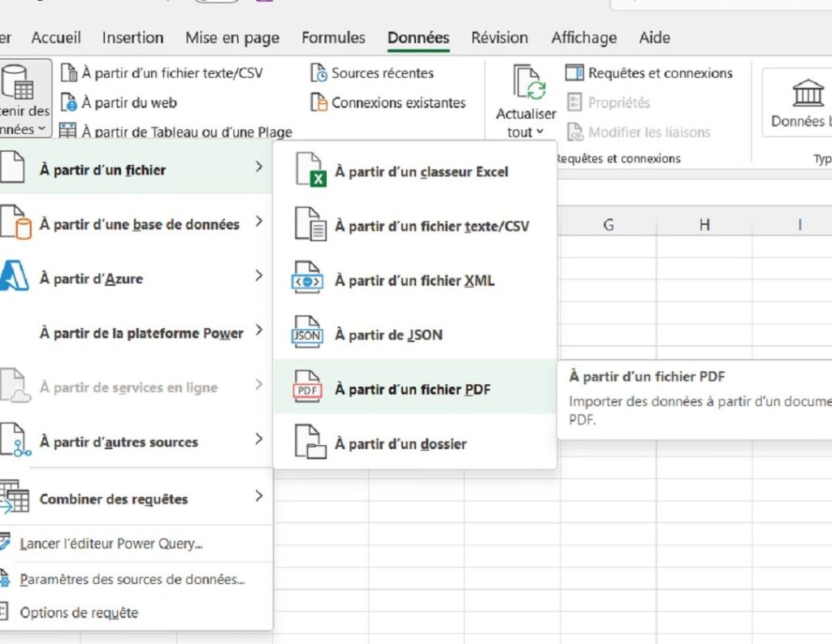Click Lancer l'éditeur Power Query
Image resolution: width=832 pixels, height=644 pixels.
110,544
